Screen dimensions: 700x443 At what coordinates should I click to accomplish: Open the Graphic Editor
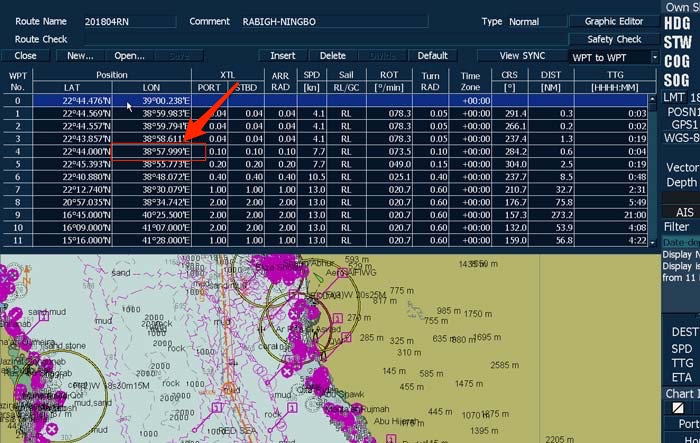click(x=613, y=21)
